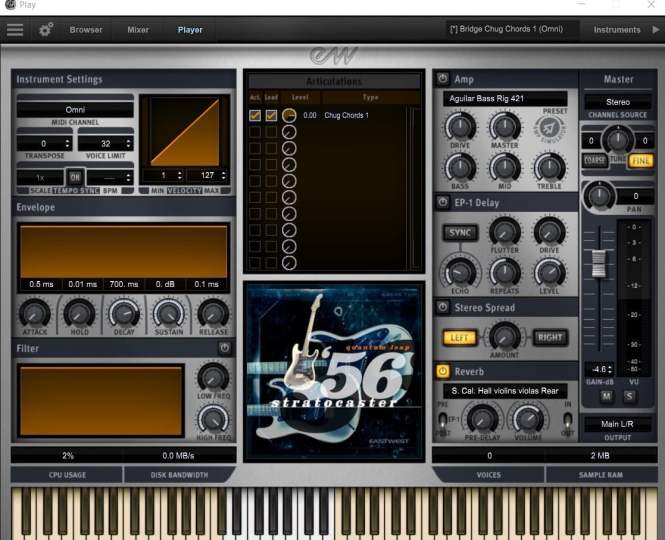This screenshot has height=540, width=665.
Task: Click the Filter High Freq knob
Action: pos(213,419)
